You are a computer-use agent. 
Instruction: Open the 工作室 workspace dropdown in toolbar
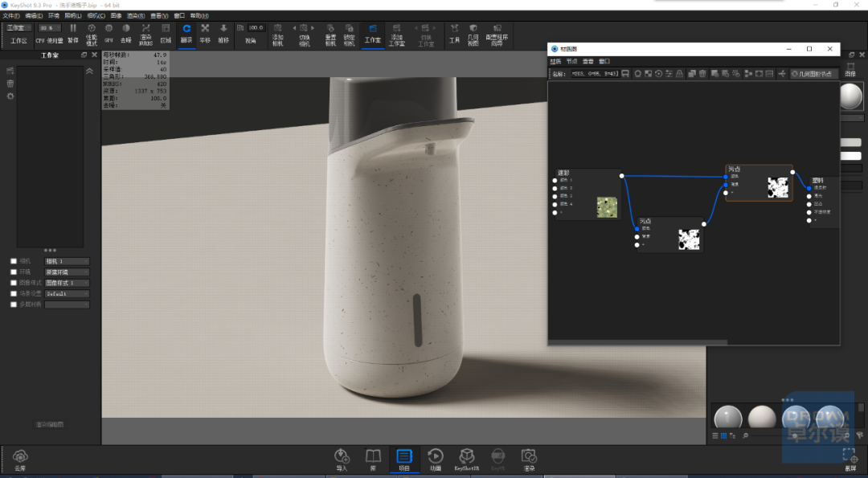click(x=18, y=27)
